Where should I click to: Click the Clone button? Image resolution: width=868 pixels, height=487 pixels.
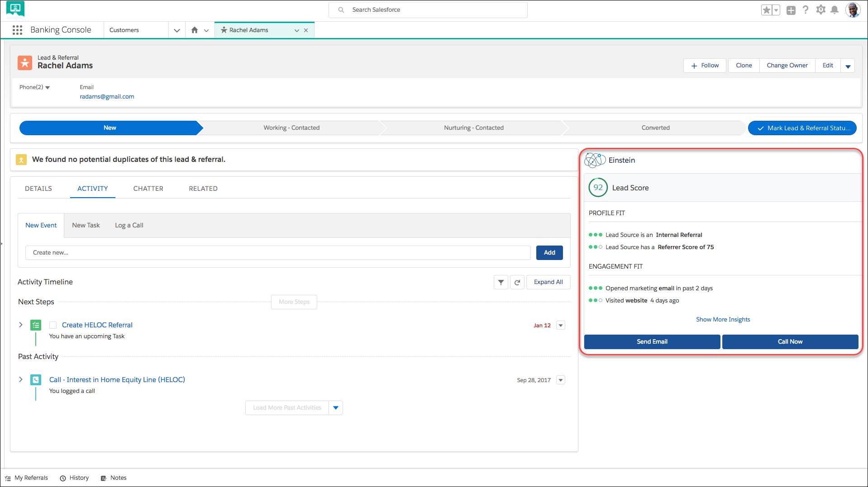(744, 66)
